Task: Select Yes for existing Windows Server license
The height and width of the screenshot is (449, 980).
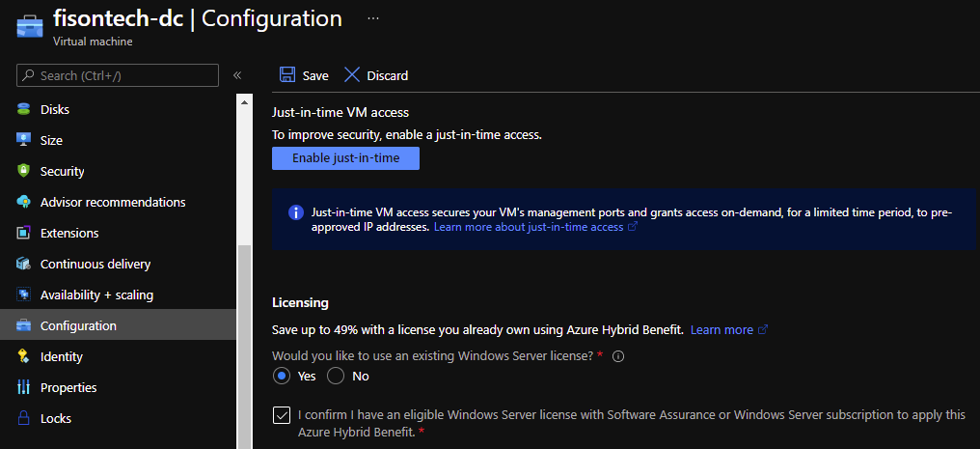Action: (282, 376)
